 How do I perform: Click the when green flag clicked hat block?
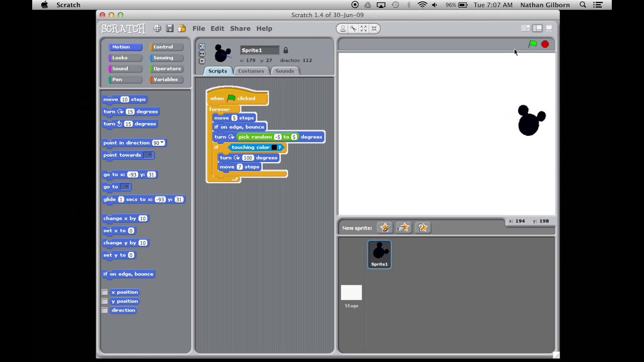coord(237,98)
